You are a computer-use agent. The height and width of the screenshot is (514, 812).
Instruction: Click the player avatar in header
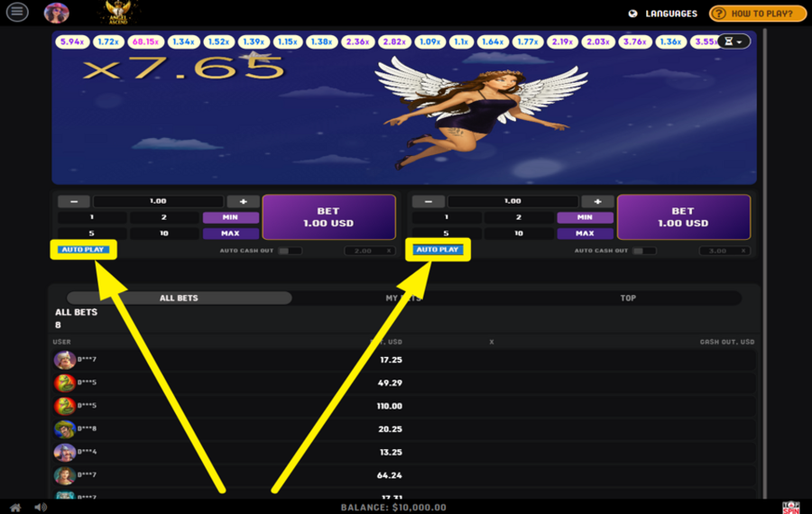pos(57,13)
